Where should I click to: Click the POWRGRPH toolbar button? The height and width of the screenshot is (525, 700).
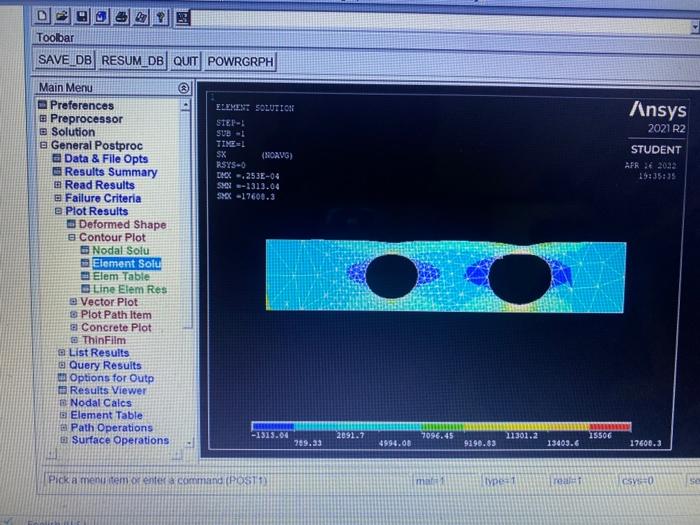(x=240, y=62)
